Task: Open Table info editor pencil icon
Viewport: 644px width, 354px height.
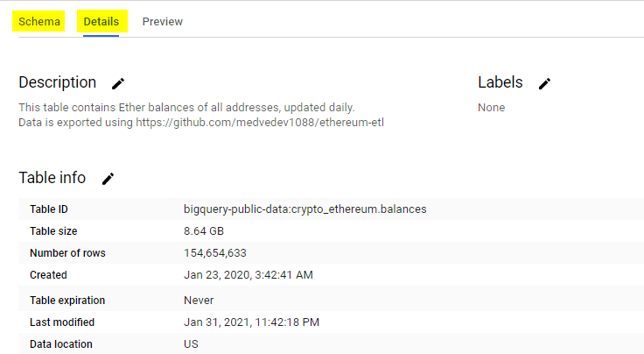Action: click(x=108, y=179)
